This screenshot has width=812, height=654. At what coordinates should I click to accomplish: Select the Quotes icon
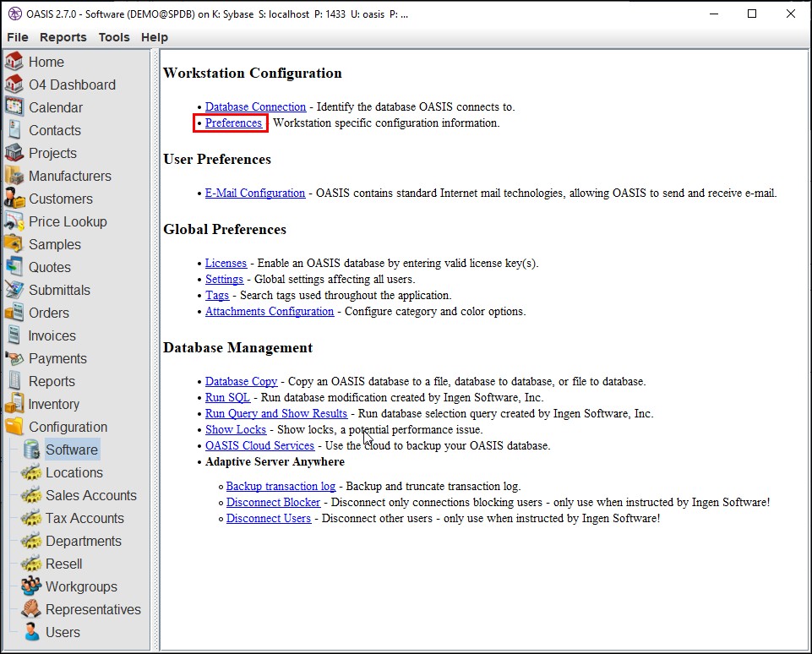14,267
